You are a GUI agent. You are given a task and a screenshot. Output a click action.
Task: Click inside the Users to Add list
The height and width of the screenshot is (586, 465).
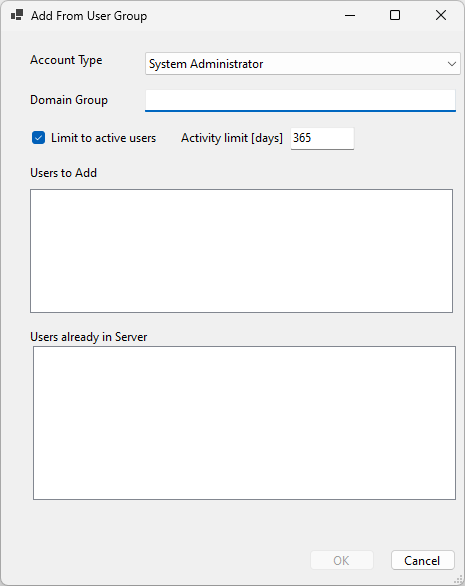coord(241,251)
